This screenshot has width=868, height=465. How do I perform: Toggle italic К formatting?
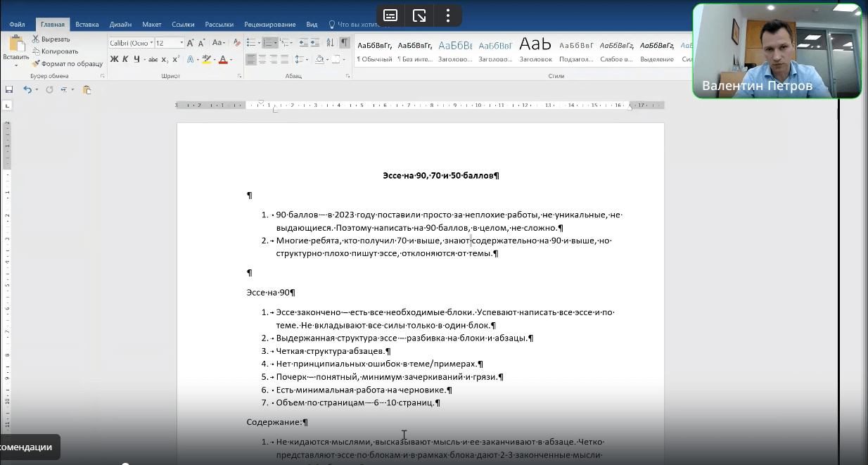coord(126,60)
